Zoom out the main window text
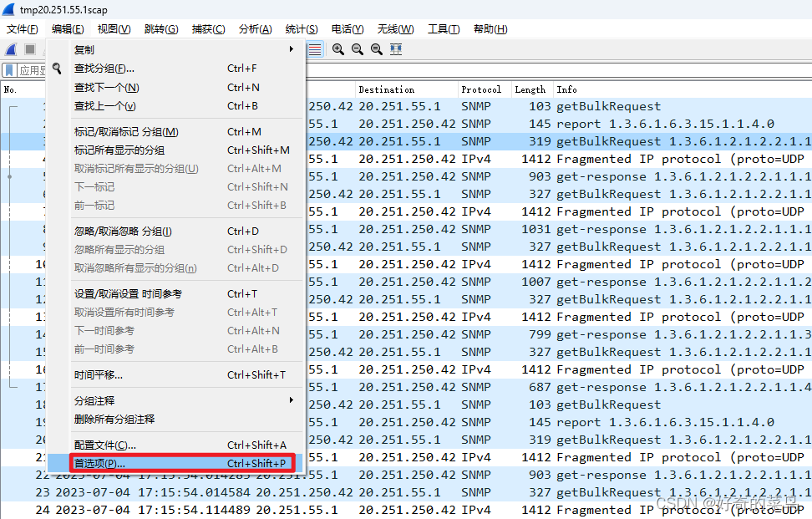 point(358,49)
